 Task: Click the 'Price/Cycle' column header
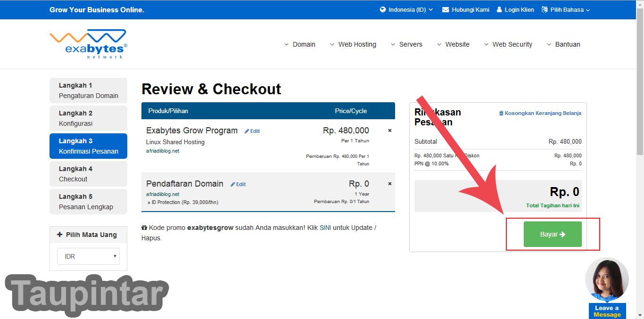pyautogui.click(x=351, y=111)
